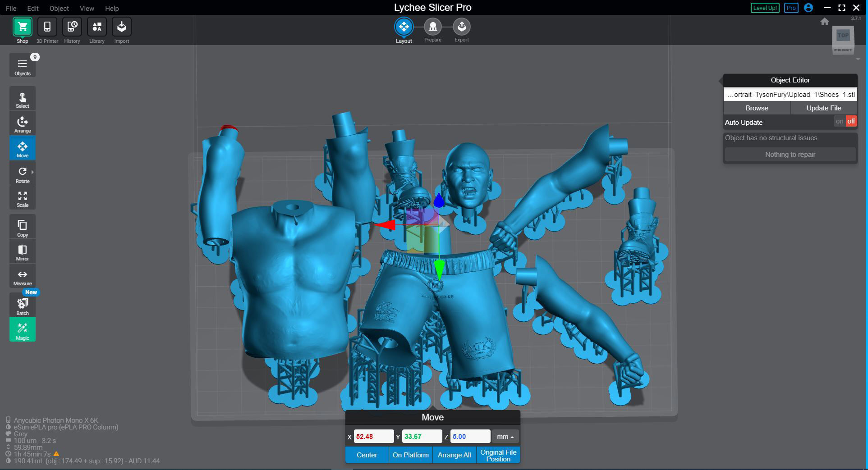This screenshot has width=868, height=470.
Task: Open the Measure tool
Action: 22,276
